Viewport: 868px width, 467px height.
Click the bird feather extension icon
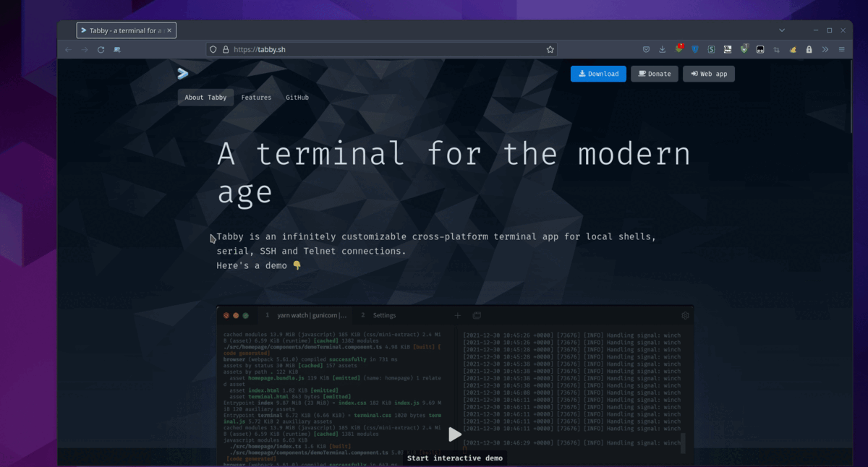click(793, 49)
